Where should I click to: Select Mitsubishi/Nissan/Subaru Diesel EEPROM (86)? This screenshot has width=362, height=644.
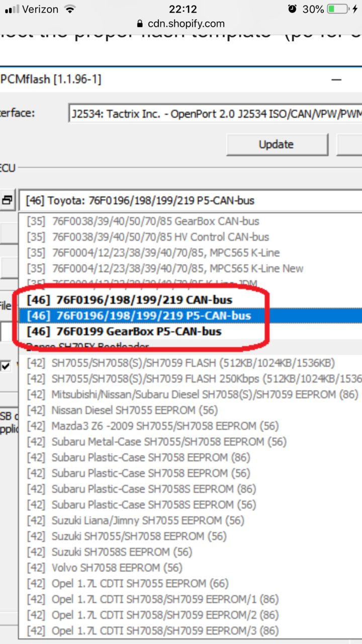click(190, 394)
